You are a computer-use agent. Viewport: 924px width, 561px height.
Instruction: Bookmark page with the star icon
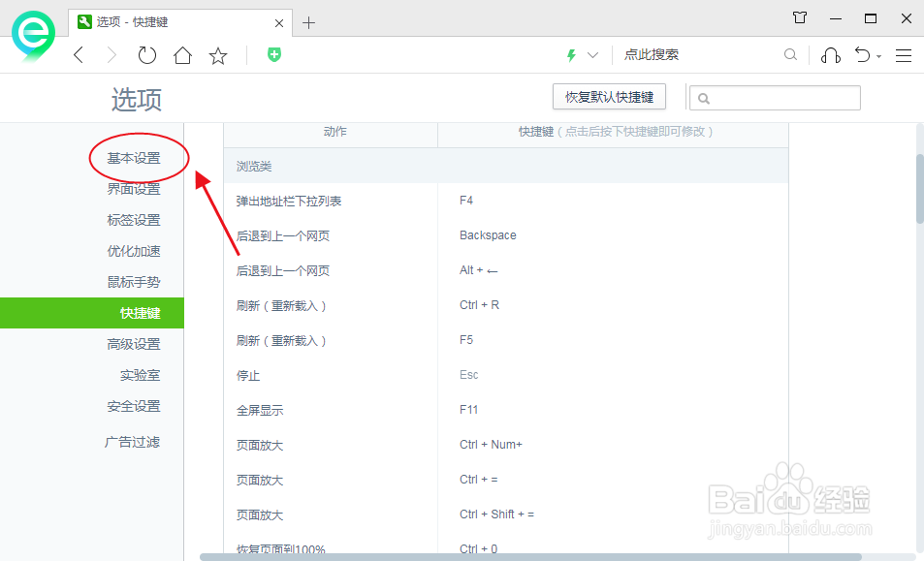tap(218, 55)
